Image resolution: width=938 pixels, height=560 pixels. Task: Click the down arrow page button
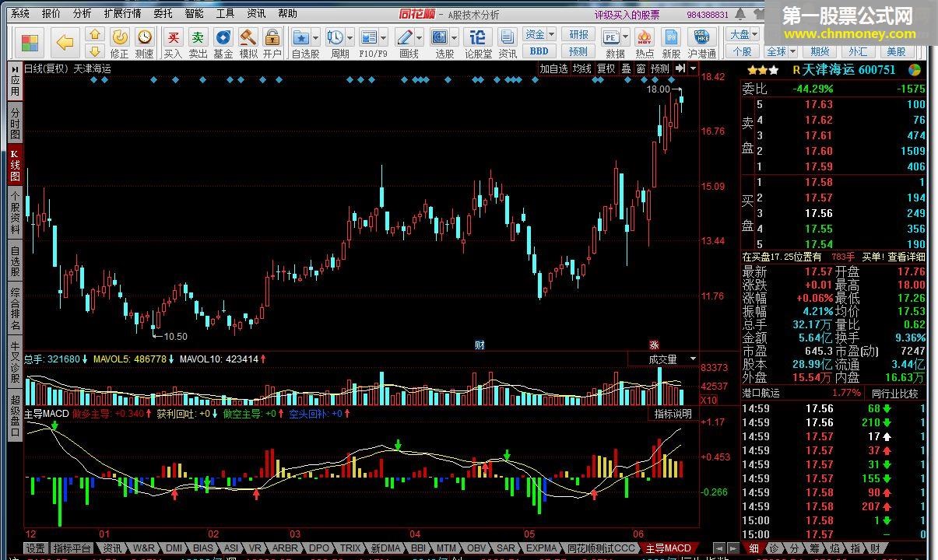pos(95,51)
